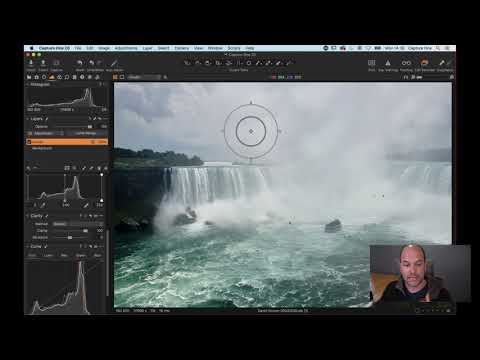Open the Layer menu
The height and width of the screenshot is (360, 480).
[148, 48]
